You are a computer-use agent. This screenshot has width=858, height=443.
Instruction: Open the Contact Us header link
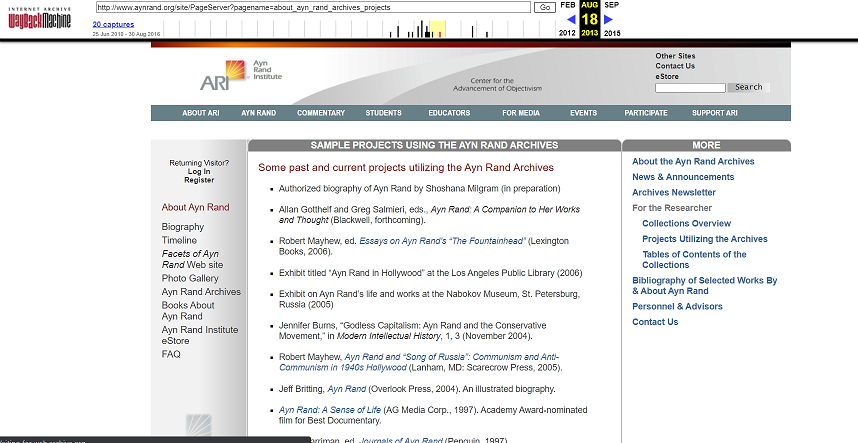point(675,66)
